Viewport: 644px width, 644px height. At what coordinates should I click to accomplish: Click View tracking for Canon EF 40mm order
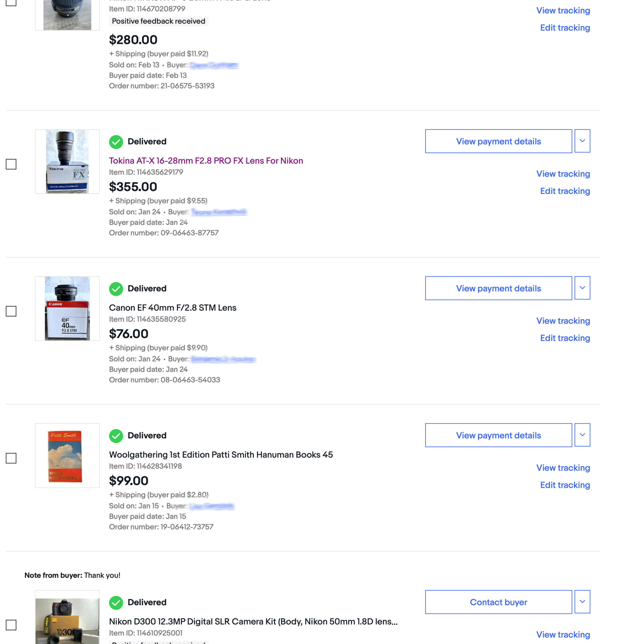pyautogui.click(x=563, y=321)
